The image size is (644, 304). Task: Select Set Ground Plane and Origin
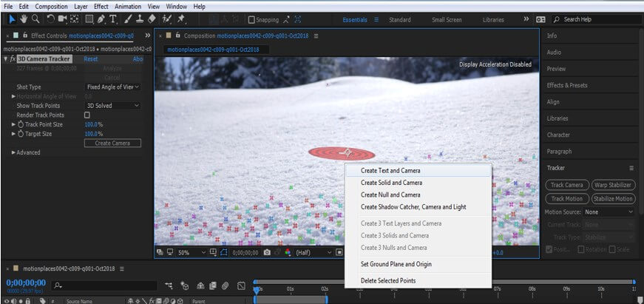tap(396, 264)
